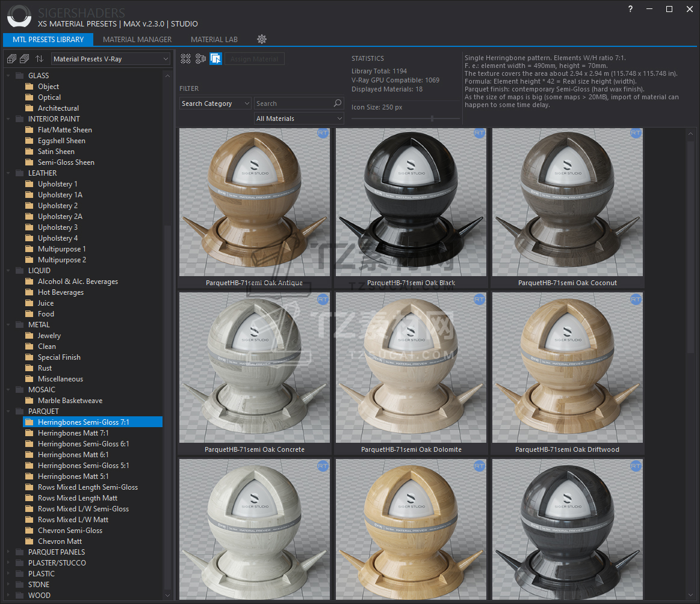The height and width of the screenshot is (604, 700).
Task: Toggle the sort order arrows icon
Action: tap(39, 59)
